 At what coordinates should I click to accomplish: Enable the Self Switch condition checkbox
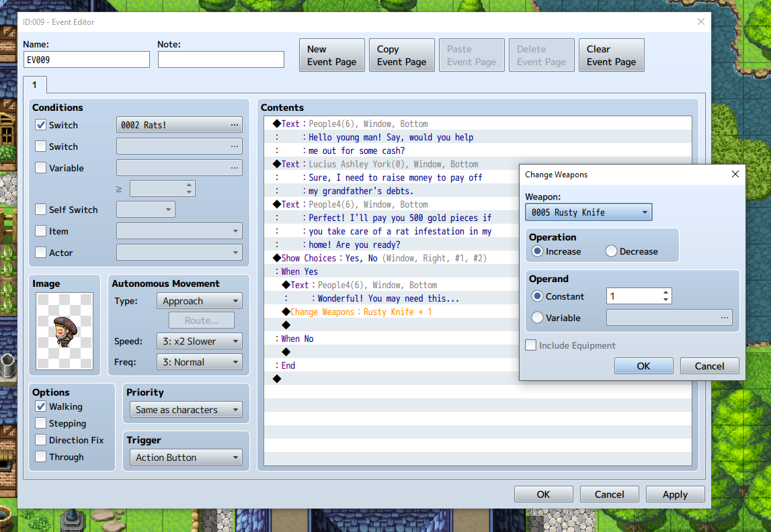41,210
